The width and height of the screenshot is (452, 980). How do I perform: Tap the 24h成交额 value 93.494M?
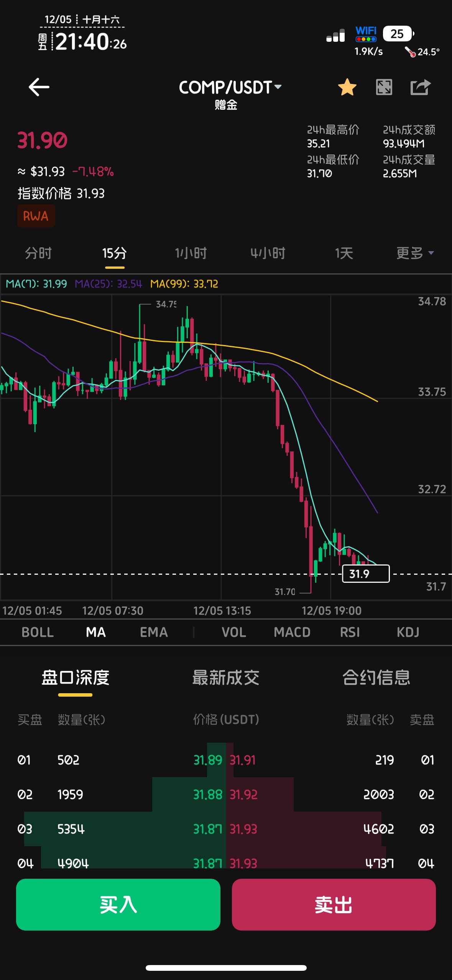coord(404,144)
